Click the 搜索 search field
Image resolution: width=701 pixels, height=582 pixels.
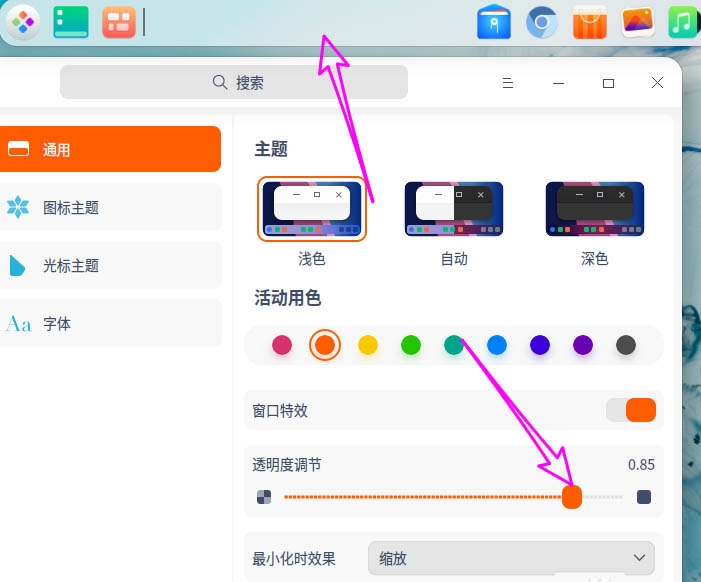[234, 83]
